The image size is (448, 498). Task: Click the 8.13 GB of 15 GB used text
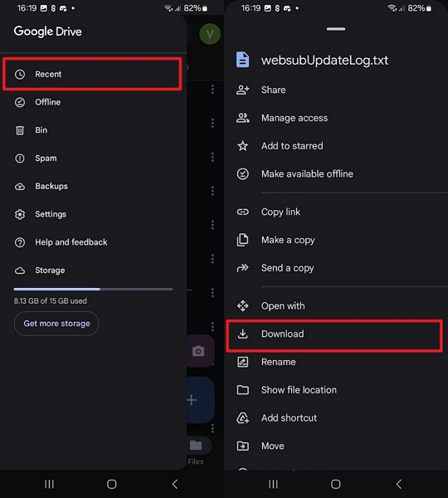[x=50, y=300]
